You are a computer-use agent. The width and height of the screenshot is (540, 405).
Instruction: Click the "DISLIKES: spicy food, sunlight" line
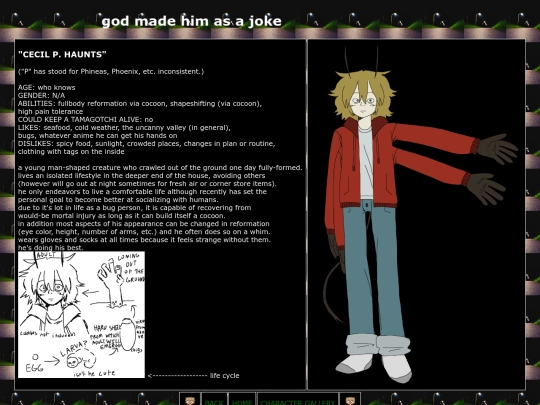(146, 144)
